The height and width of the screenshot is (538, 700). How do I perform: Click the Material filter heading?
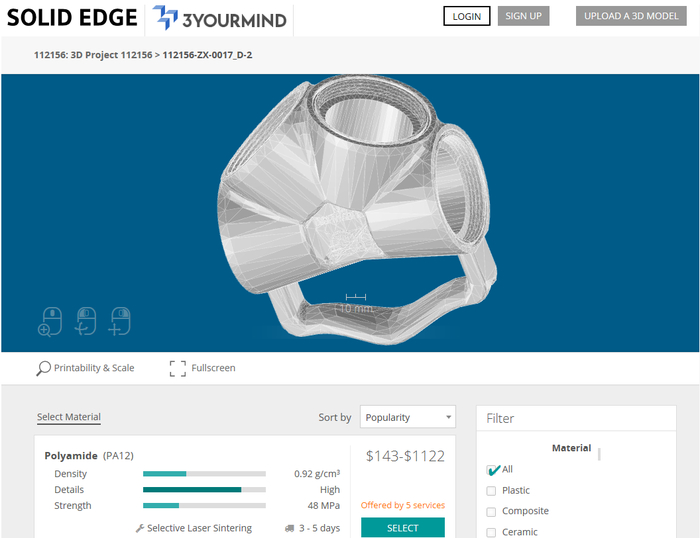(571, 448)
